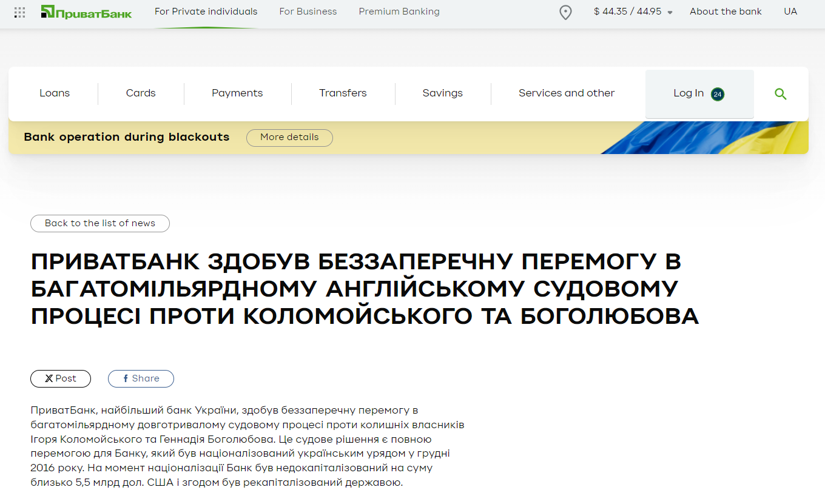Click the $ 44.35 / 44.95 exchange rate
This screenshot has width=825, height=504.
628,12
